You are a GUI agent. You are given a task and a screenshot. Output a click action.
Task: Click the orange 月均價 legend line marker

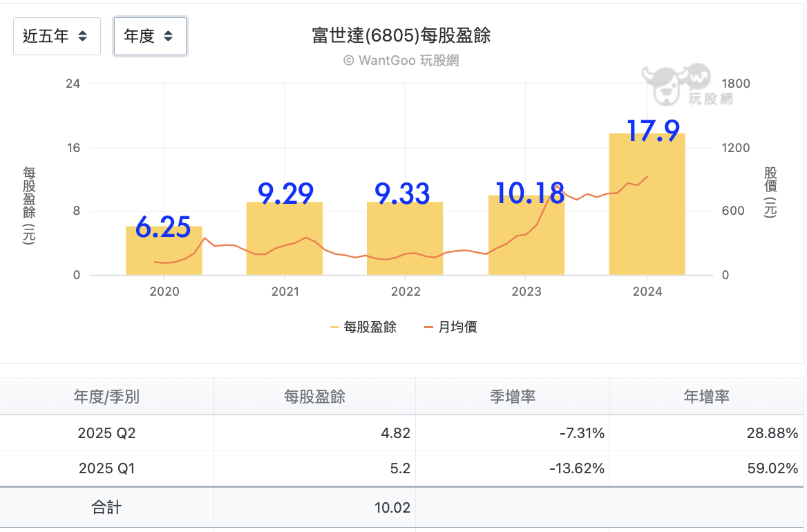click(x=428, y=327)
